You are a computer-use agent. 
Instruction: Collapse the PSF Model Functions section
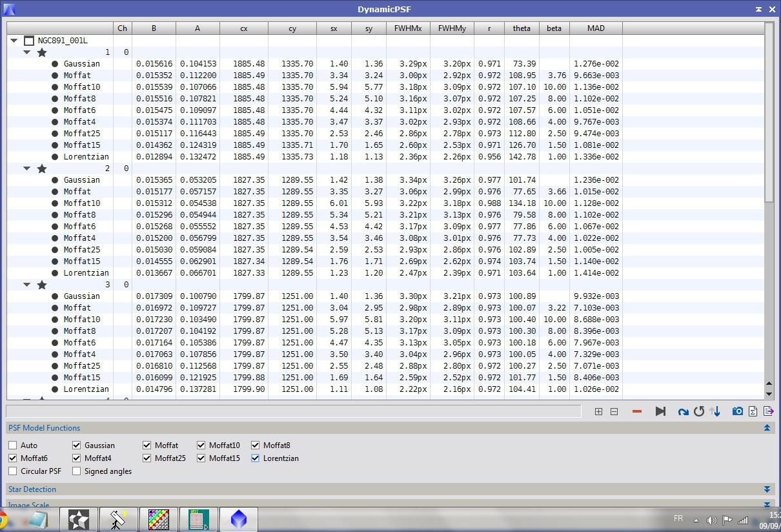(x=767, y=428)
